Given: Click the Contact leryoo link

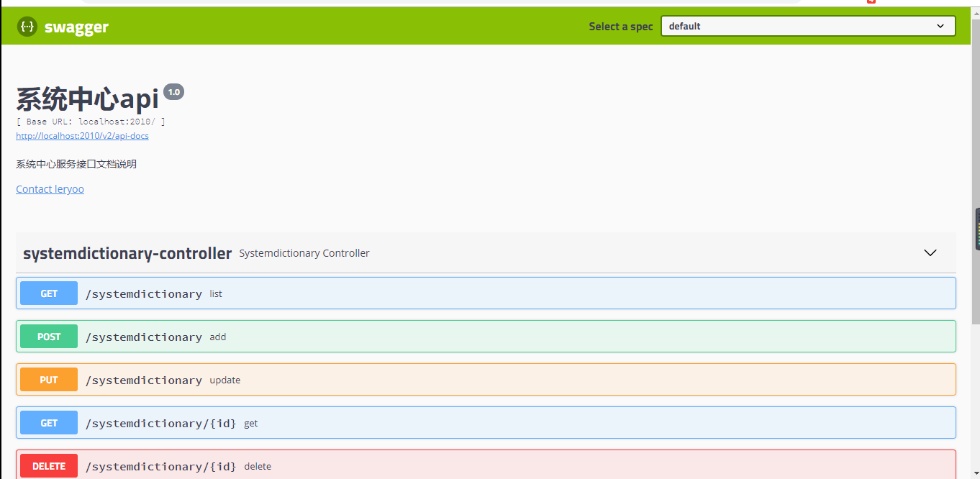Looking at the screenshot, I should point(50,189).
